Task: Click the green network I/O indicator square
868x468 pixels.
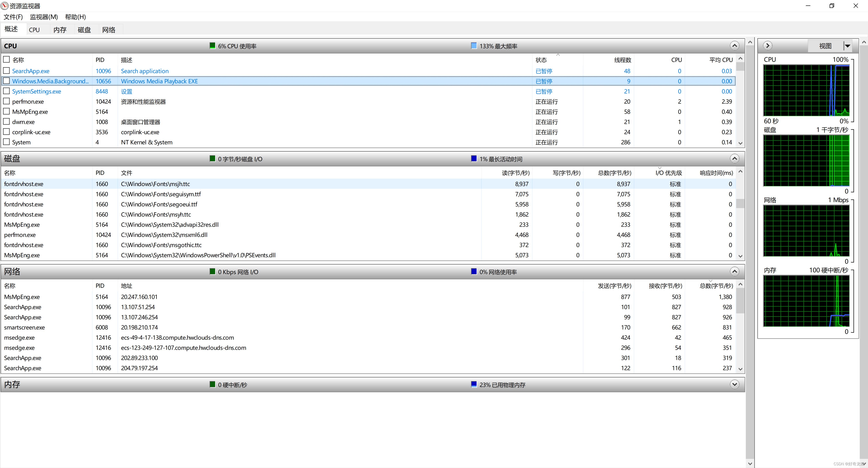Action: click(x=212, y=271)
